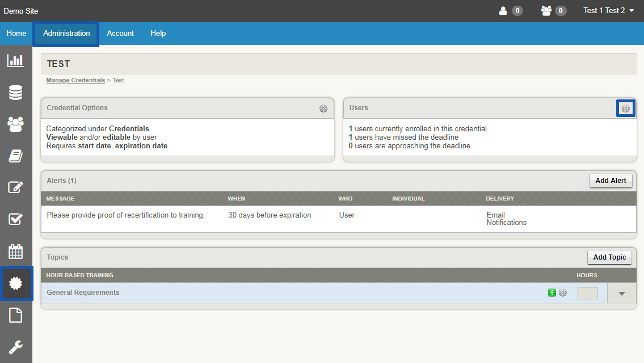Open the wrench tools icon at sidebar bottom
Screen dimensions: 644x363
click(15, 347)
